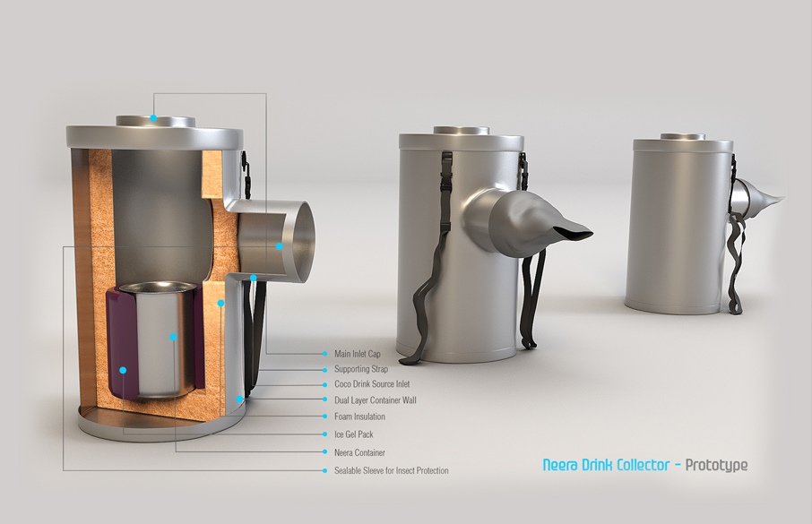812x524 pixels.
Task: Click the blue bullet beside "Ice Gel Pack"
Action: point(324,434)
